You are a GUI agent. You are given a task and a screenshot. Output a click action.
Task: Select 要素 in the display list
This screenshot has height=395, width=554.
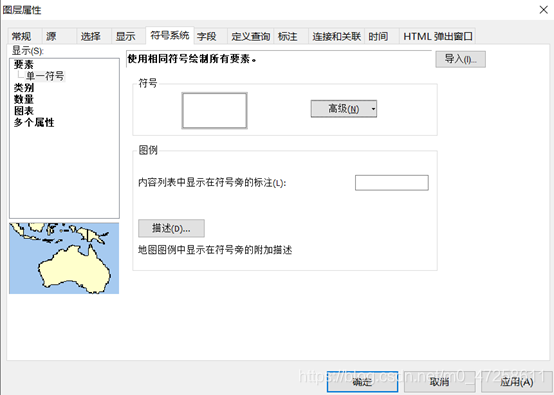24,65
